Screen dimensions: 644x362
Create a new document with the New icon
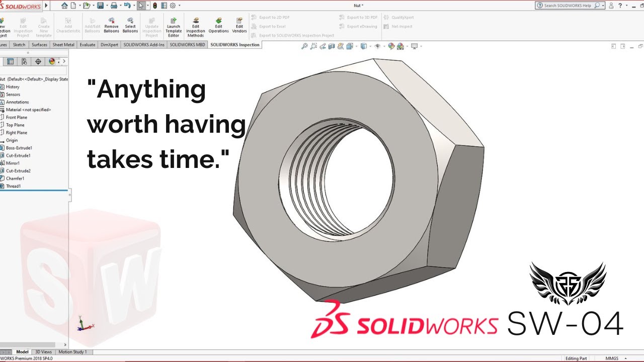[73, 6]
